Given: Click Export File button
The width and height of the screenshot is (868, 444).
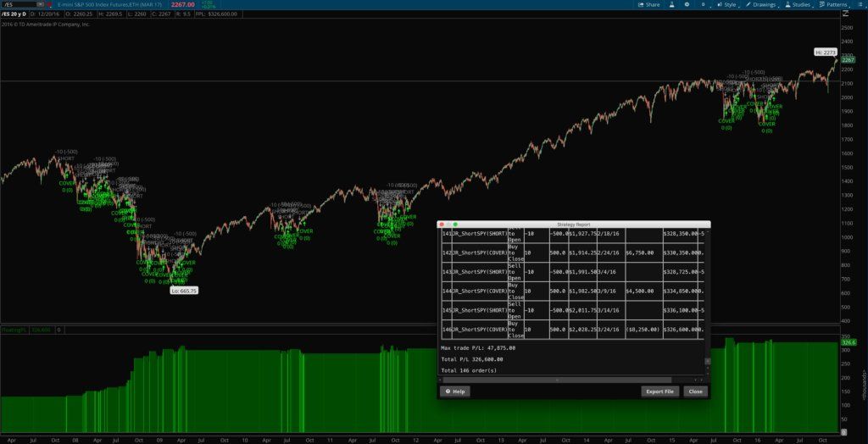Looking at the screenshot, I should click(x=660, y=391).
